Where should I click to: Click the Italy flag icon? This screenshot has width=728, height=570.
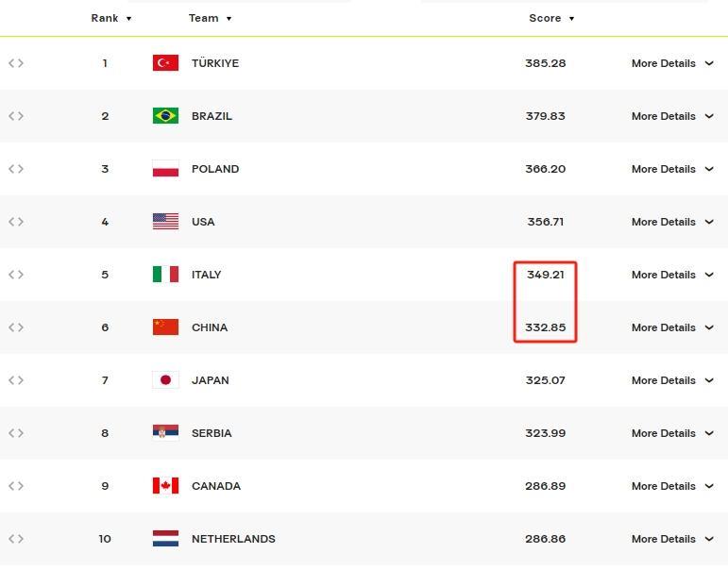click(165, 275)
